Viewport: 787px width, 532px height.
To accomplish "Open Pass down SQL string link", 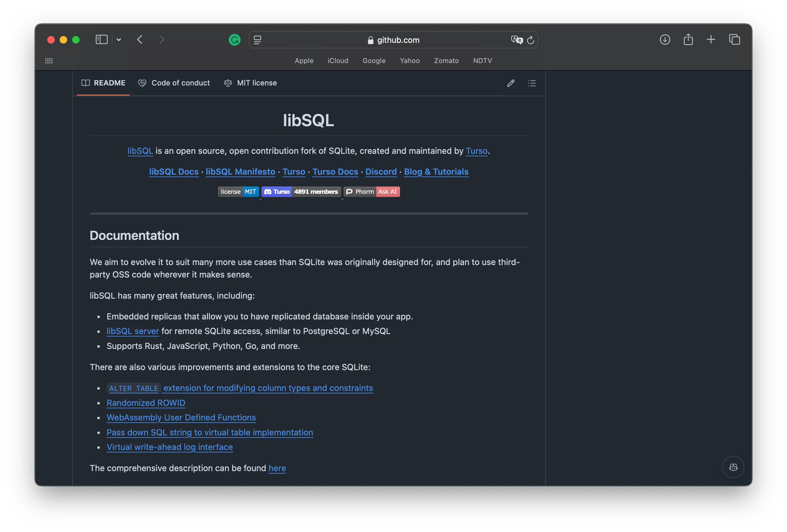I will [210, 433].
